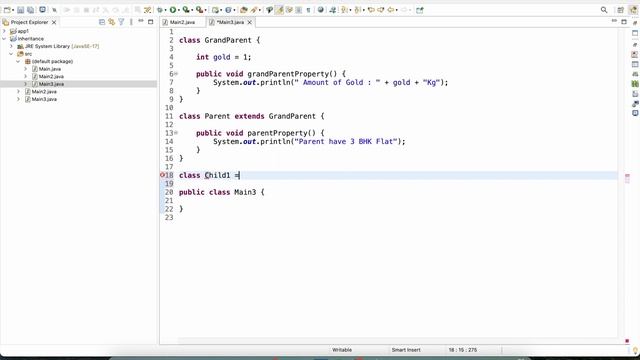Open the terminal toolbar icon
Image resolution: width=640 pixels, height=360 pixels.
click(42, 10)
